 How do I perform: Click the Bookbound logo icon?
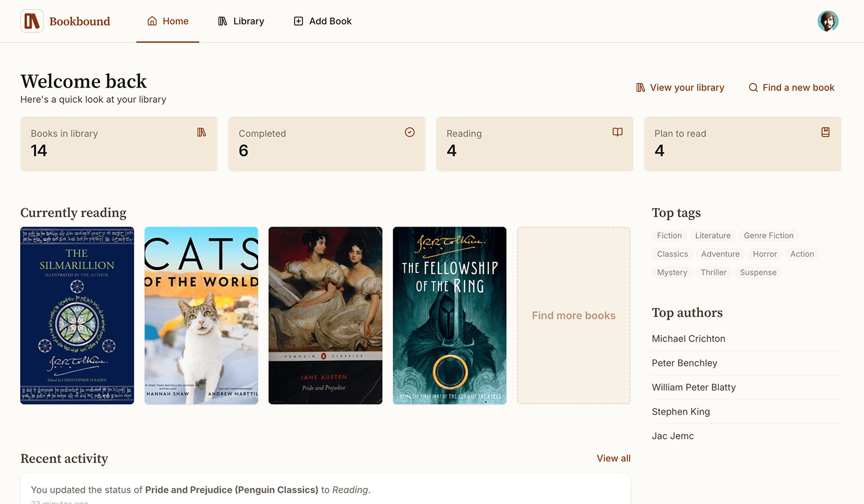(32, 21)
